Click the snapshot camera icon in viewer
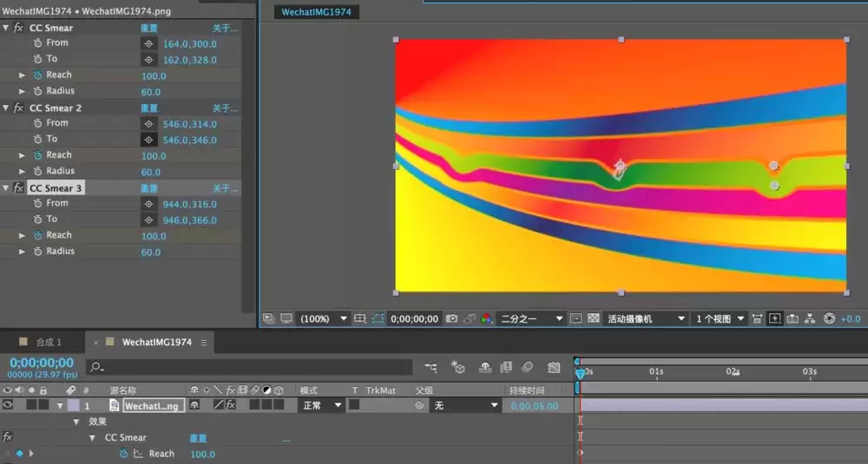 coord(451,318)
